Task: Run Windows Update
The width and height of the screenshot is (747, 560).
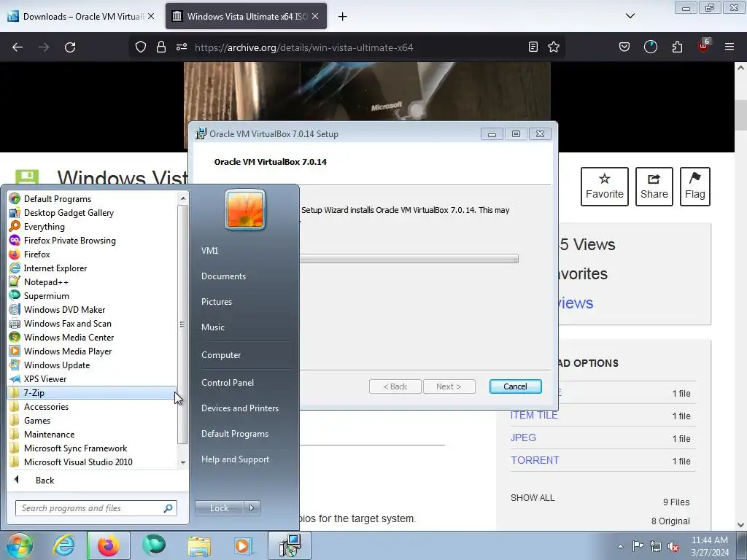Action: 57,365
